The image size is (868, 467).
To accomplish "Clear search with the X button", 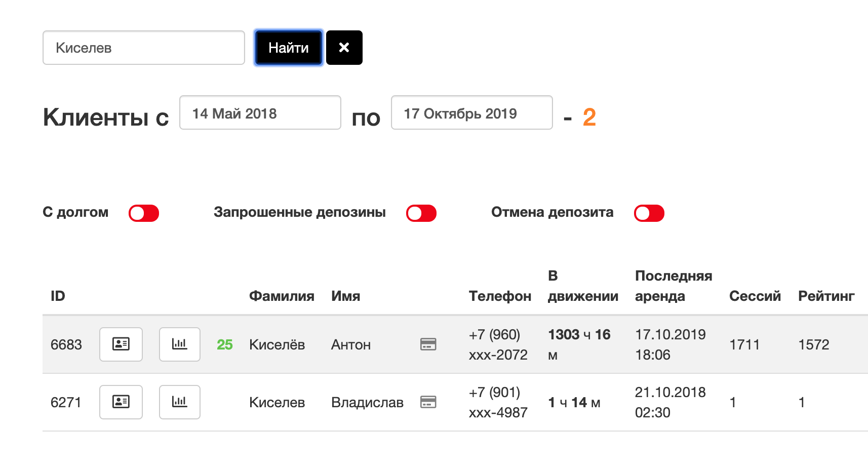I will [x=344, y=48].
